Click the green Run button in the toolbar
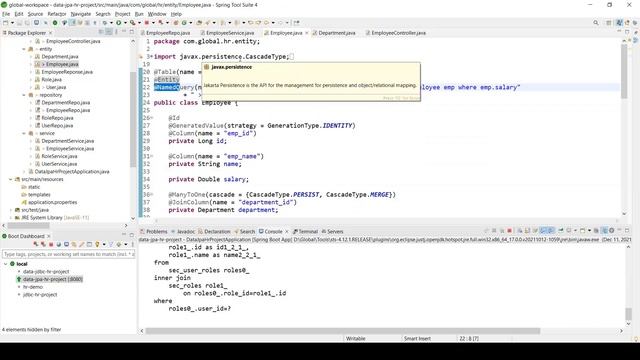 tap(118, 23)
